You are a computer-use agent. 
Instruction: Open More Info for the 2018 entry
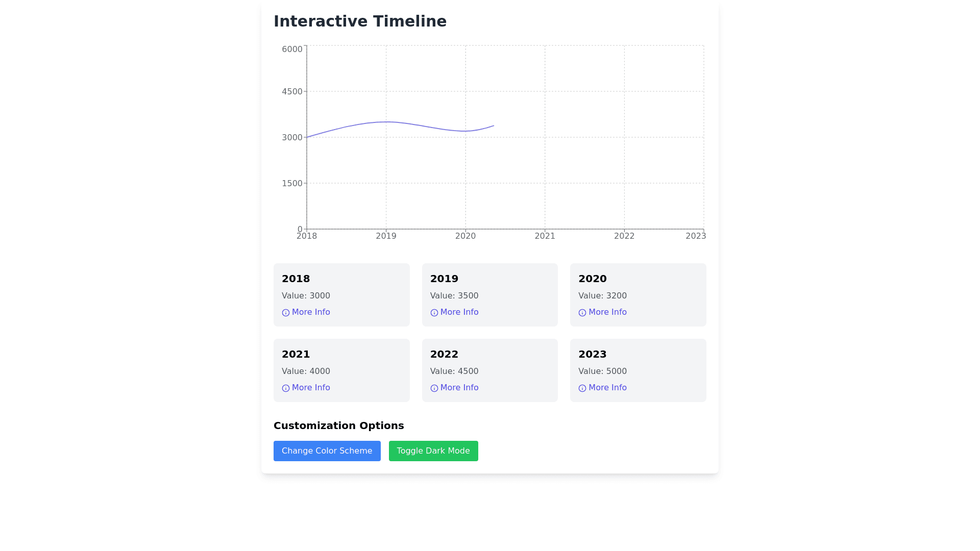point(310,312)
